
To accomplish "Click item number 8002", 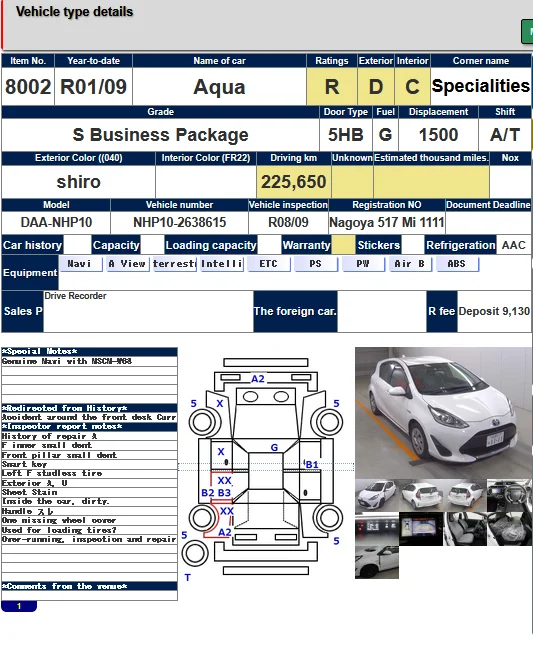I will tap(28, 87).
